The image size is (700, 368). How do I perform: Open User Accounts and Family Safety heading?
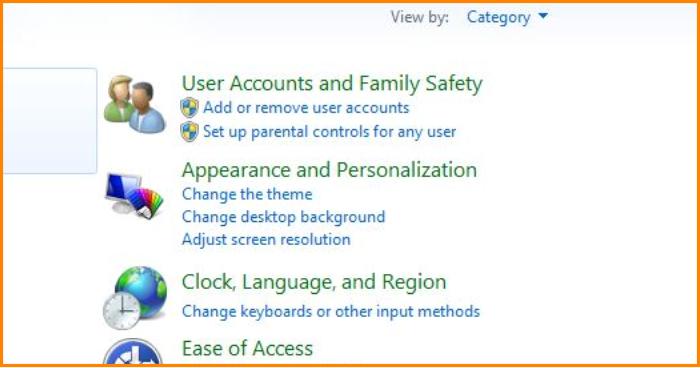(x=332, y=84)
